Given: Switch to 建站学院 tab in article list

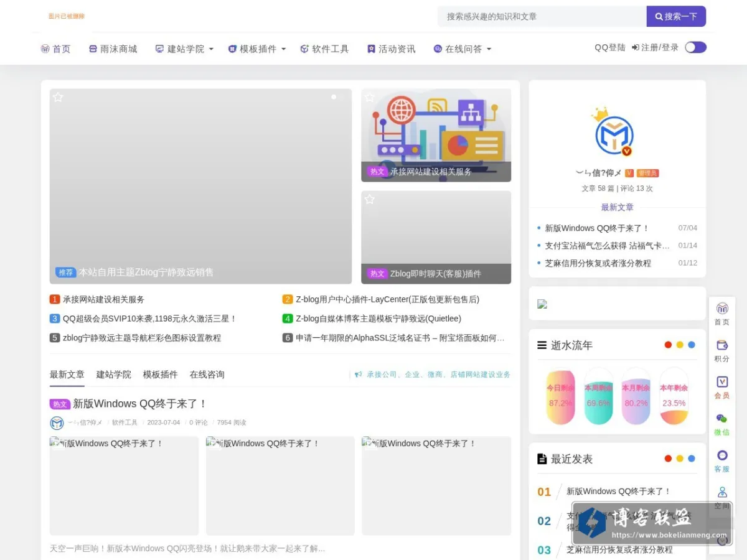Looking at the screenshot, I should coord(114,375).
